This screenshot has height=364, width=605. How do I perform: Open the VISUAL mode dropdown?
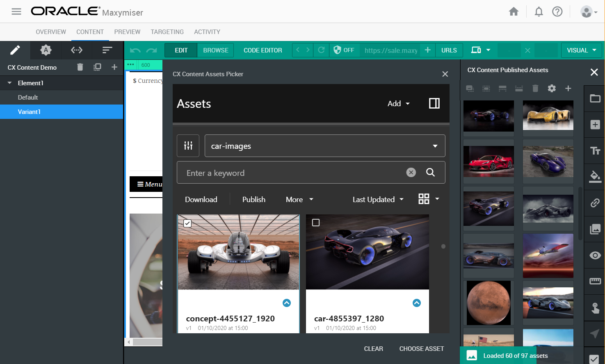click(x=582, y=50)
